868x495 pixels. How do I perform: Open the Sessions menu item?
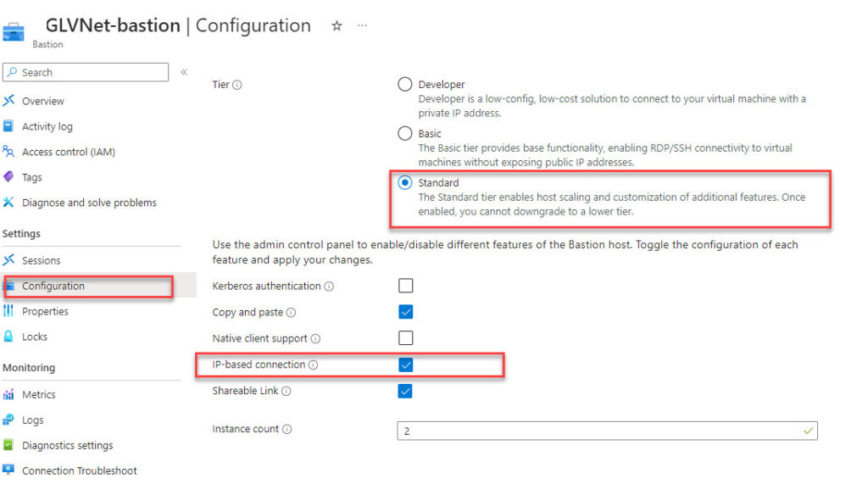tap(41, 260)
